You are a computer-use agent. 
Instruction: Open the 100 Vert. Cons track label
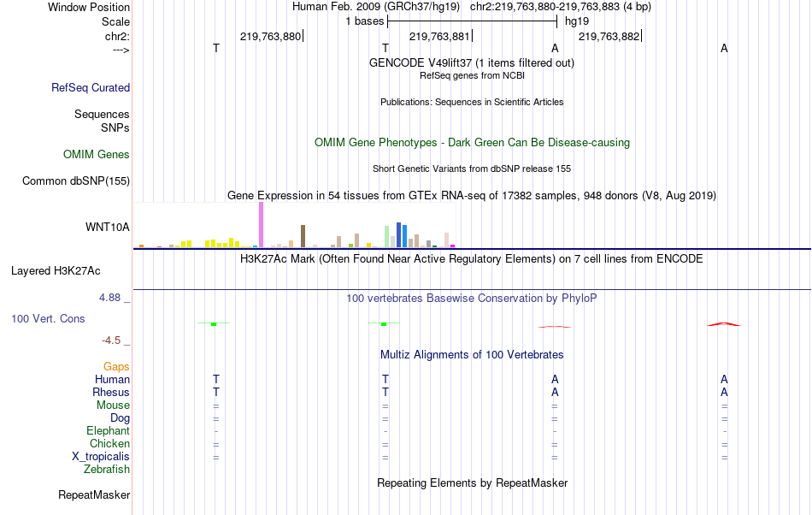(48, 318)
